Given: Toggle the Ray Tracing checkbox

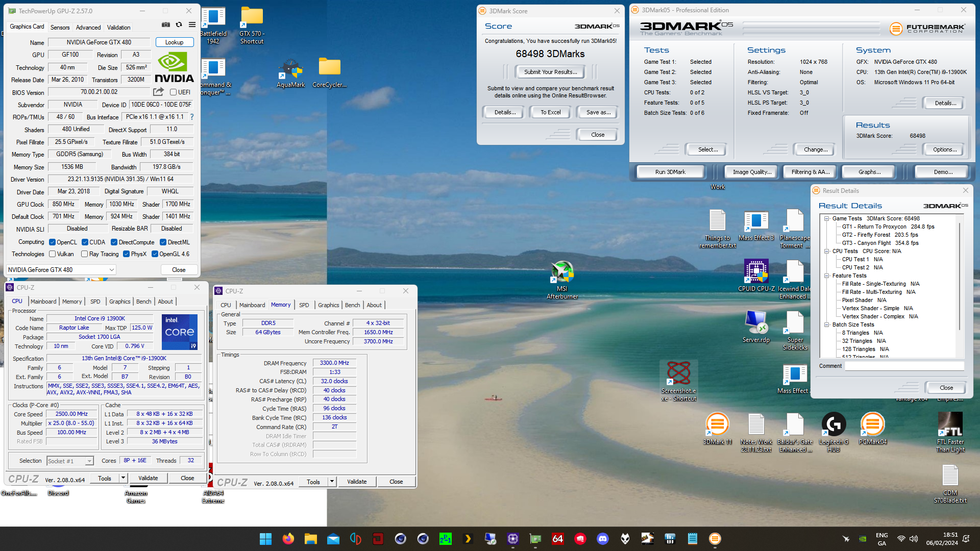Looking at the screenshot, I should pos(85,254).
